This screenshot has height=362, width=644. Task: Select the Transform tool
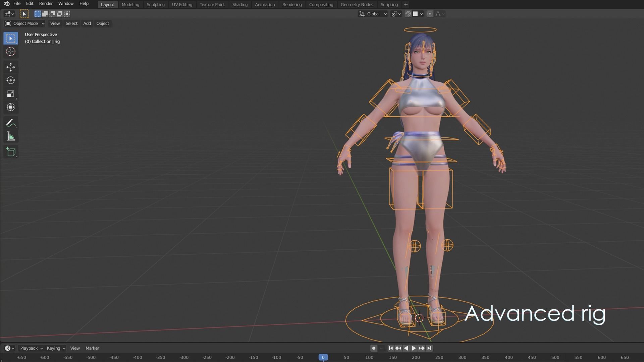11,107
